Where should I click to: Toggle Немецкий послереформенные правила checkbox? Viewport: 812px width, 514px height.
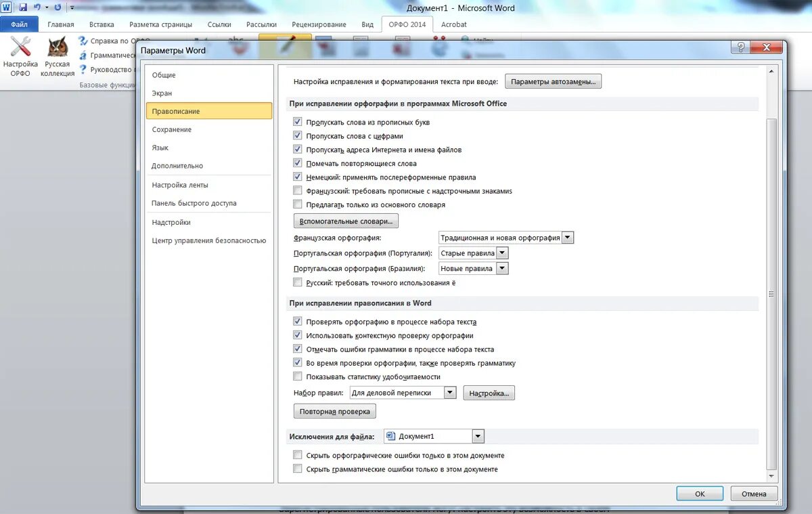click(298, 177)
